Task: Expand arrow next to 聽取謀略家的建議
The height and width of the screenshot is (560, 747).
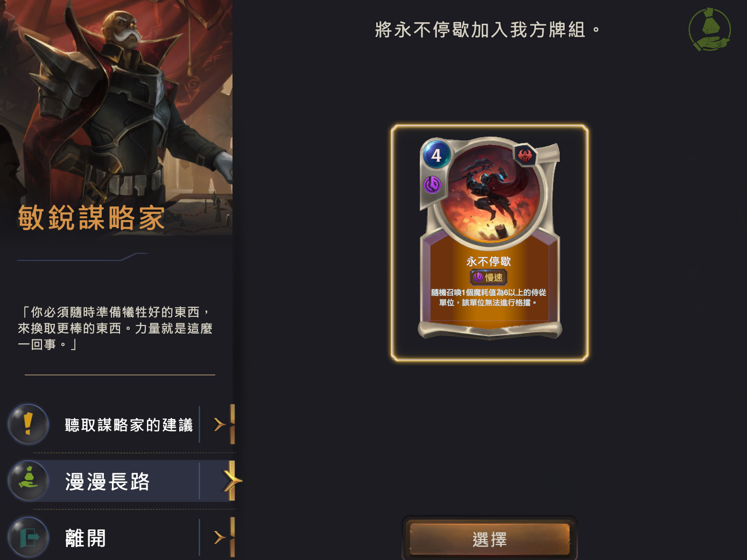Action: pyautogui.click(x=219, y=424)
